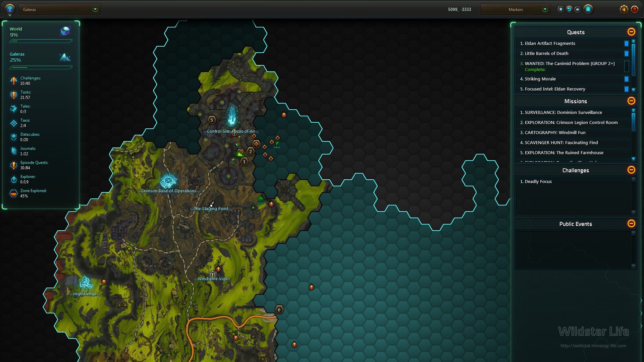Toggle Striking Morale quest checkbox
Screen dimensions: 644x362
(626, 79)
